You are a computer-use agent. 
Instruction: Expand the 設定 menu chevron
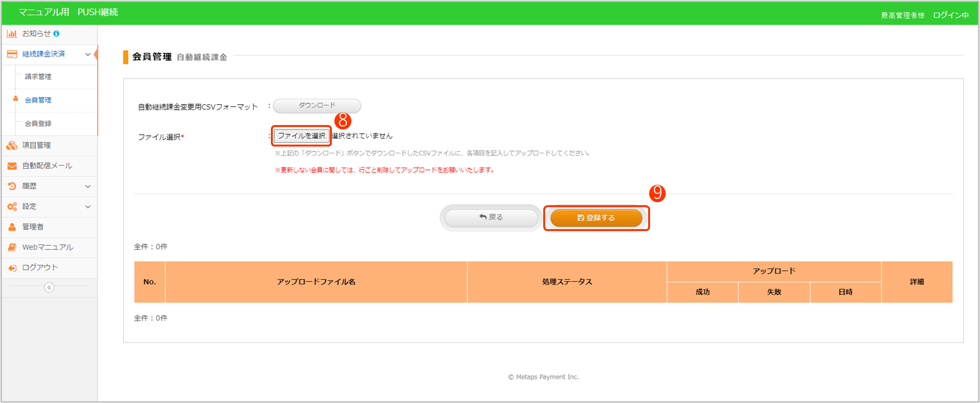pos(88,207)
